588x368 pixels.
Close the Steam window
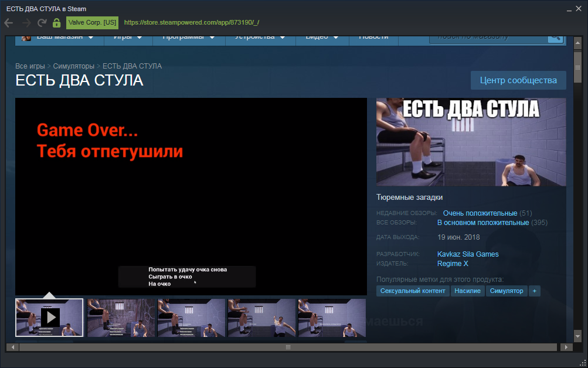[x=579, y=9]
